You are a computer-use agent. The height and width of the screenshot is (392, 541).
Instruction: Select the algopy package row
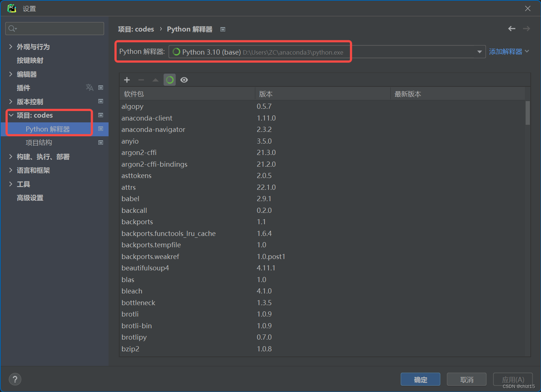click(322, 106)
